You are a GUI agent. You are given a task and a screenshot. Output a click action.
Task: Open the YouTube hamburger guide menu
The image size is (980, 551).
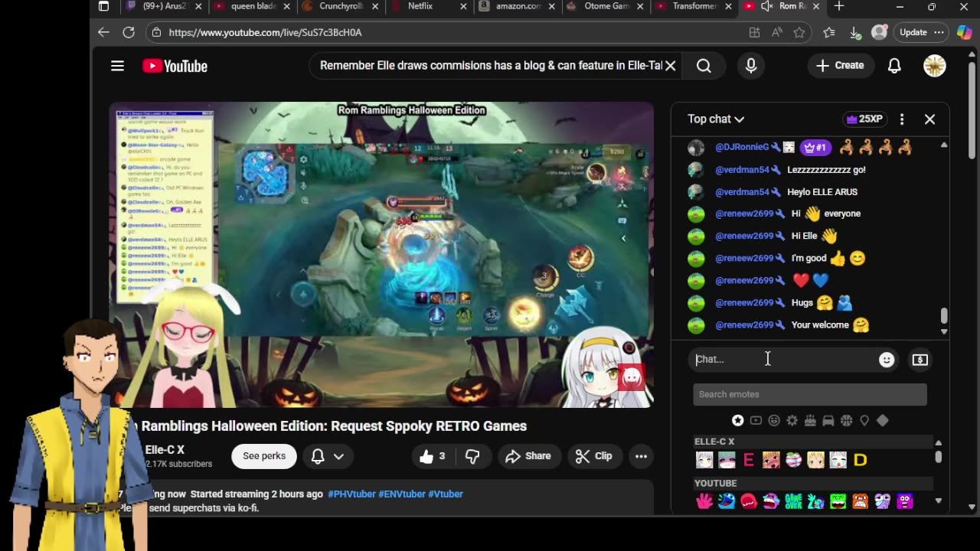117,66
